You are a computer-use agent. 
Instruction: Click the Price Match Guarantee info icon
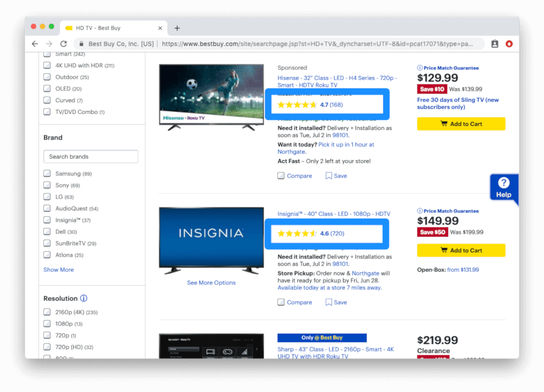coord(420,67)
